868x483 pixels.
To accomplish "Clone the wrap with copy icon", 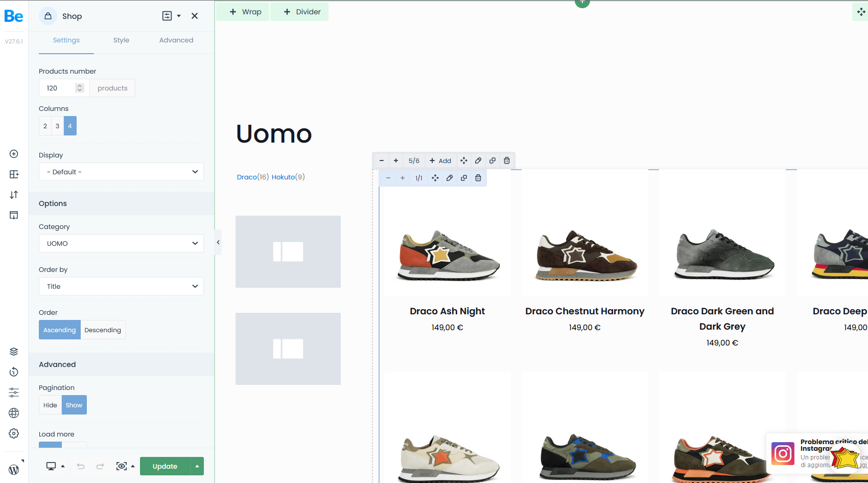I will 492,160.
